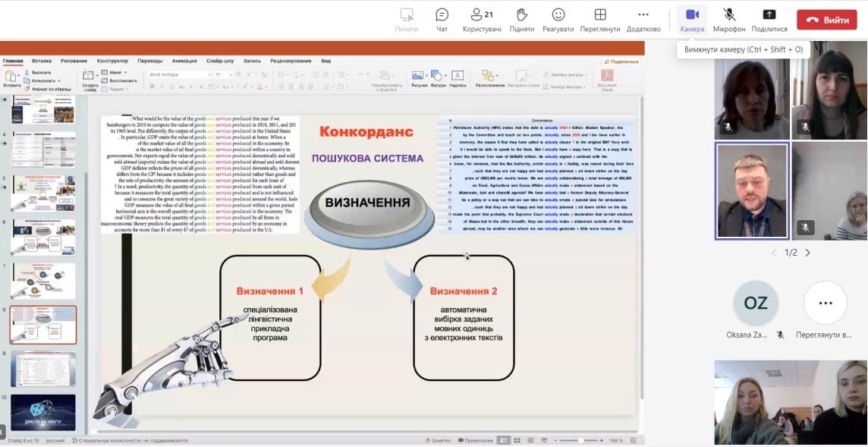This screenshot has width=868, height=447.
Task: Toggle the Камера camera off
Action: 692,15
